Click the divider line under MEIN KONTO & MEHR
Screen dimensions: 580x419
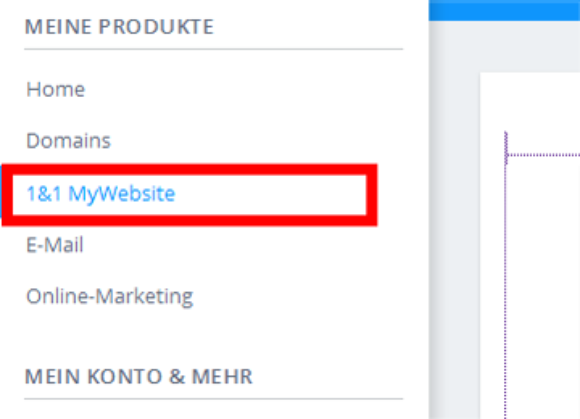[x=213, y=399]
